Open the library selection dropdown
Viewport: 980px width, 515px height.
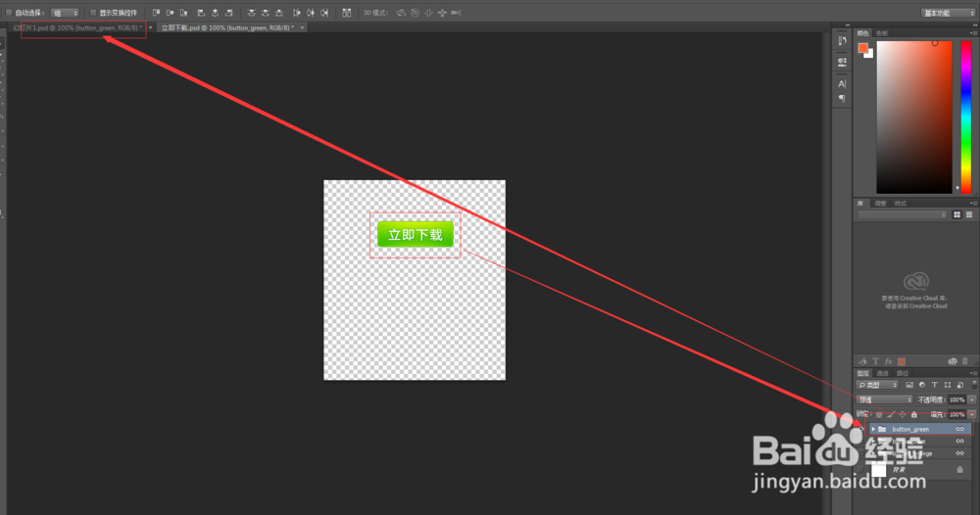click(903, 214)
